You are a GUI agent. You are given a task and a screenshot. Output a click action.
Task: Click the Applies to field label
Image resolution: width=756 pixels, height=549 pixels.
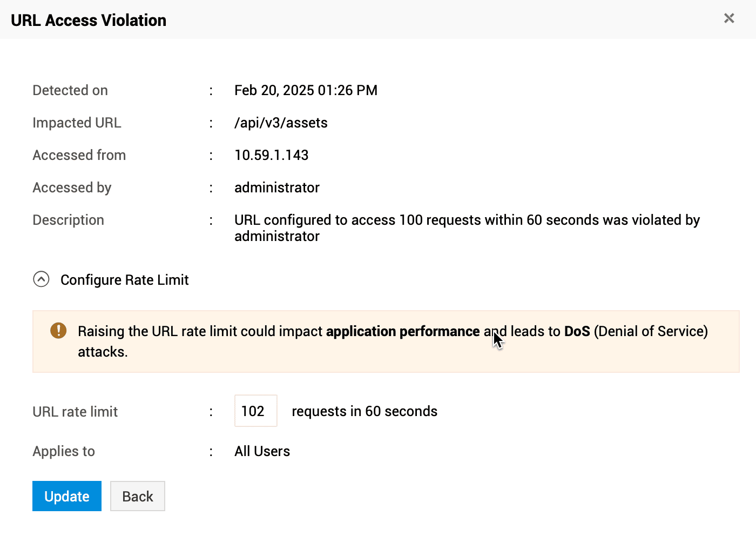pyautogui.click(x=64, y=451)
